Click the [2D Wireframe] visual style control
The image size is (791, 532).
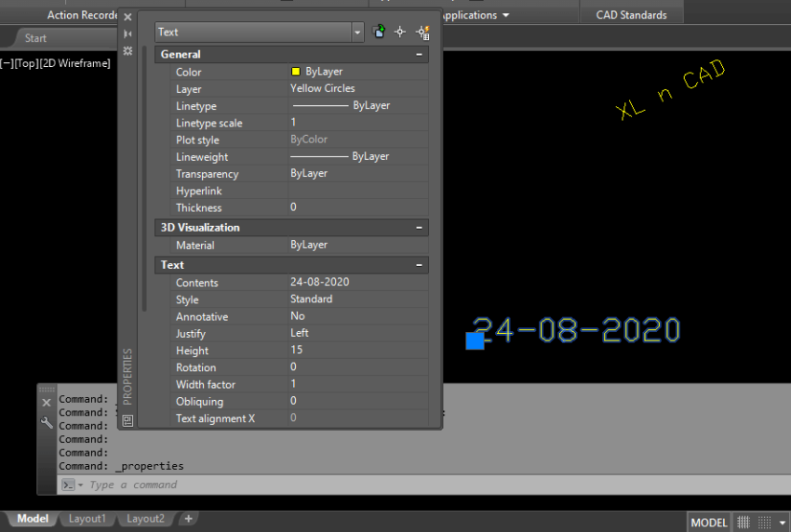[74, 63]
